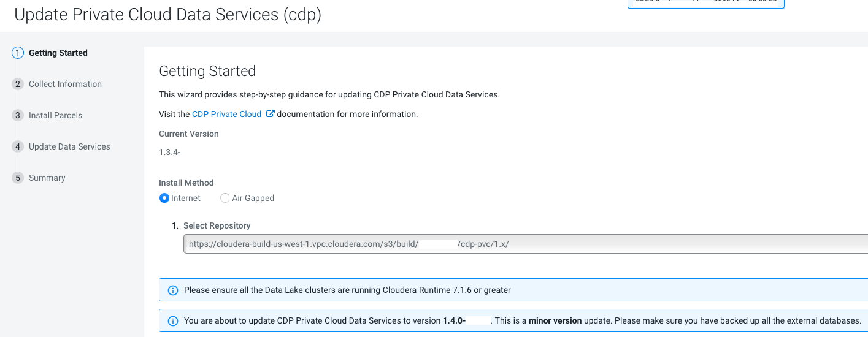Click info icon in Cloudera Runtime notice

click(173, 290)
